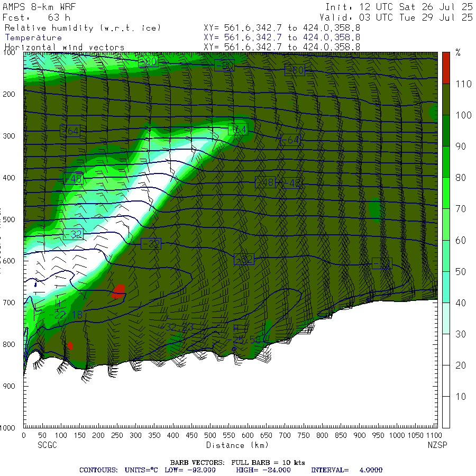The height and width of the screenshot is (476, 476).
Task: Click the '1000' pressure axis label
Action: [7, 428]
